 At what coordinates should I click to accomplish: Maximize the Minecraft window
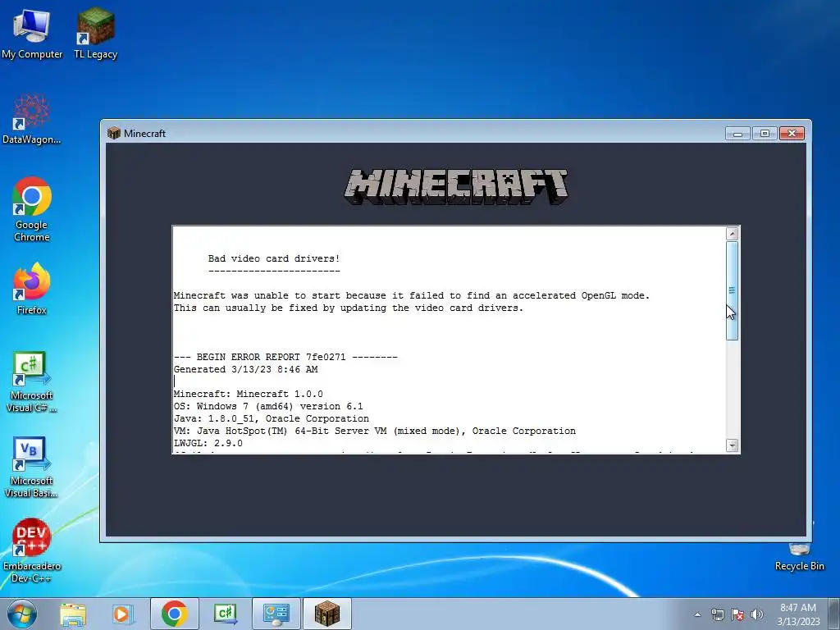(765, 134)
